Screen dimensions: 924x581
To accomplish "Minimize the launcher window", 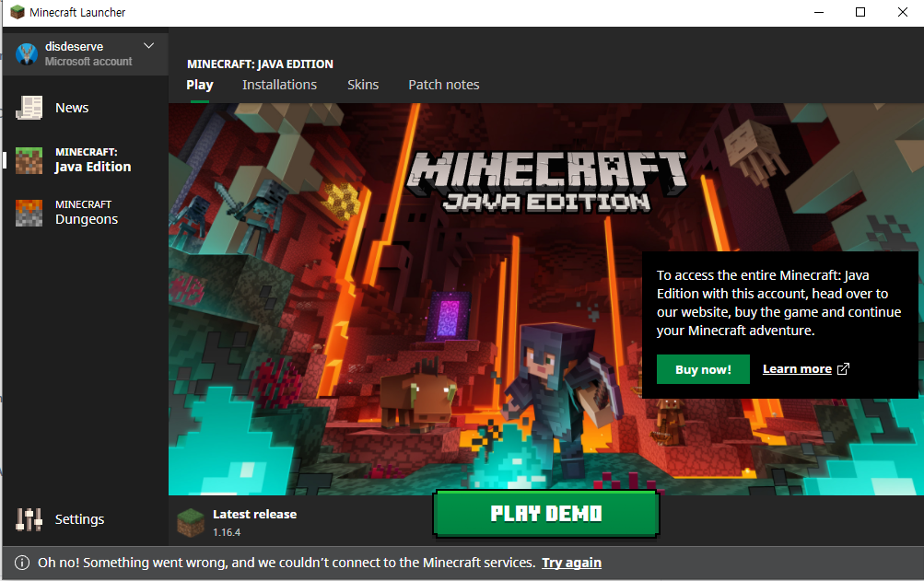I will click(x=818, y=12).
